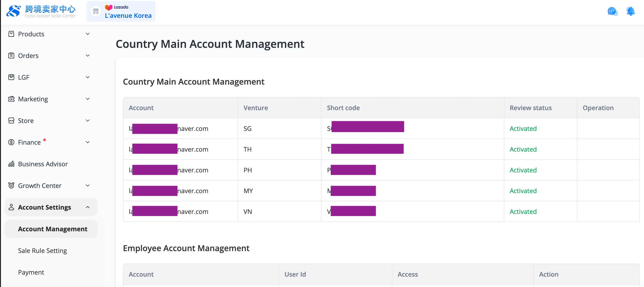
Task: Click the LGF sidebar icon
Action: pyautogui.click(x=11, y=77)
